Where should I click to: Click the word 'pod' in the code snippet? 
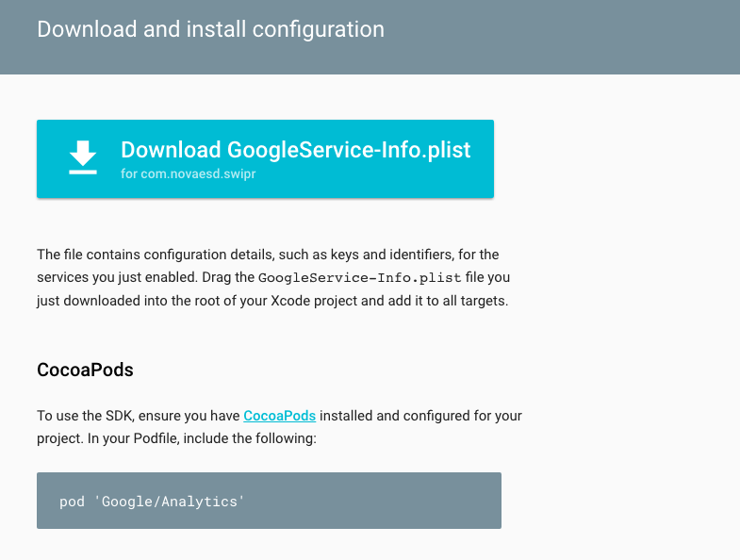click(72, 502)
